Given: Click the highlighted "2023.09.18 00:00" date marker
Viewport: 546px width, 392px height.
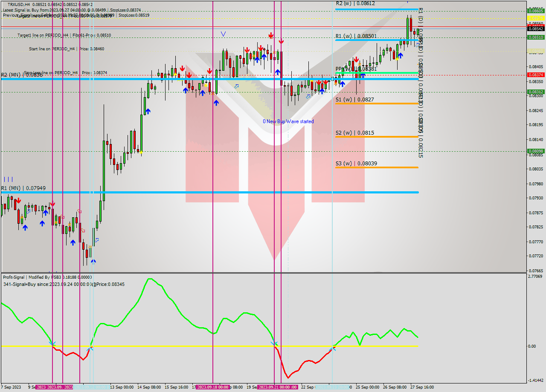Looking at the screenshot, I should 212,387.
